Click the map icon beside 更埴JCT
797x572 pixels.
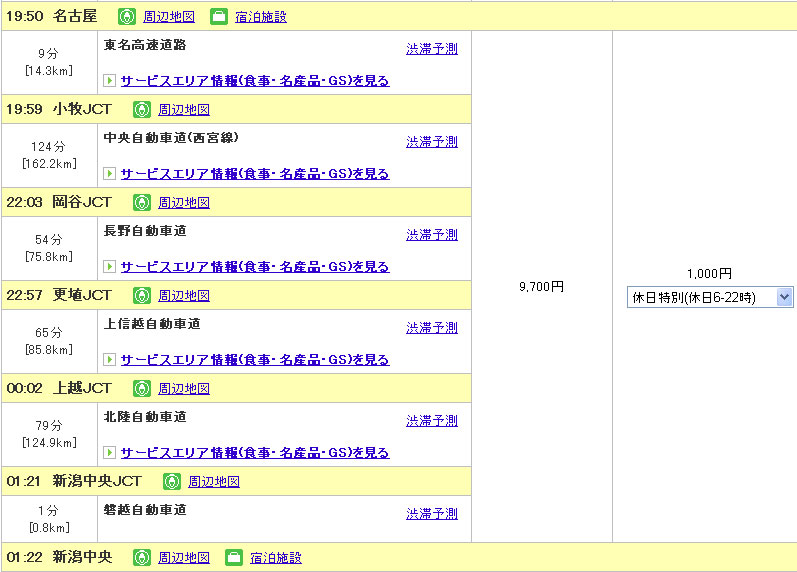click(x=142, y=295)
